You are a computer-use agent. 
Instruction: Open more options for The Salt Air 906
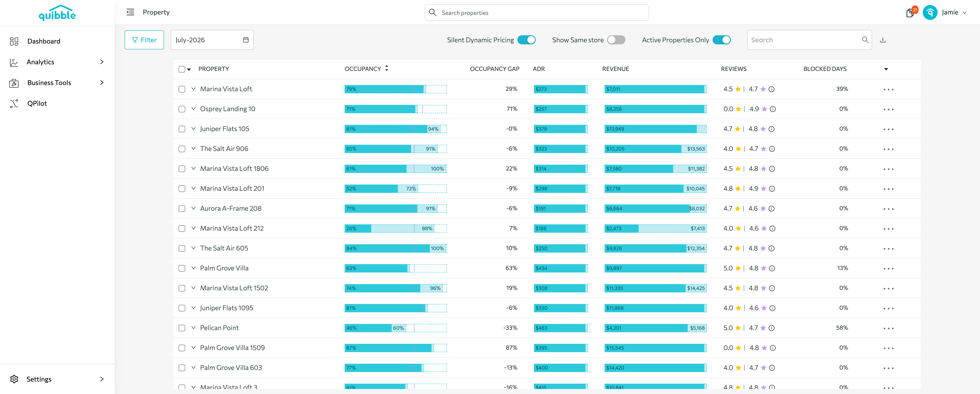point(888,149)
